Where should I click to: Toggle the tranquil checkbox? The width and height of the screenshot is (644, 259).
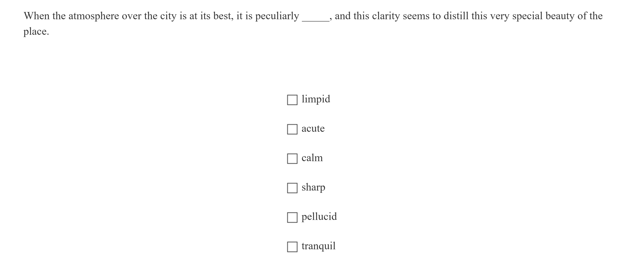(x=292, y=247)
